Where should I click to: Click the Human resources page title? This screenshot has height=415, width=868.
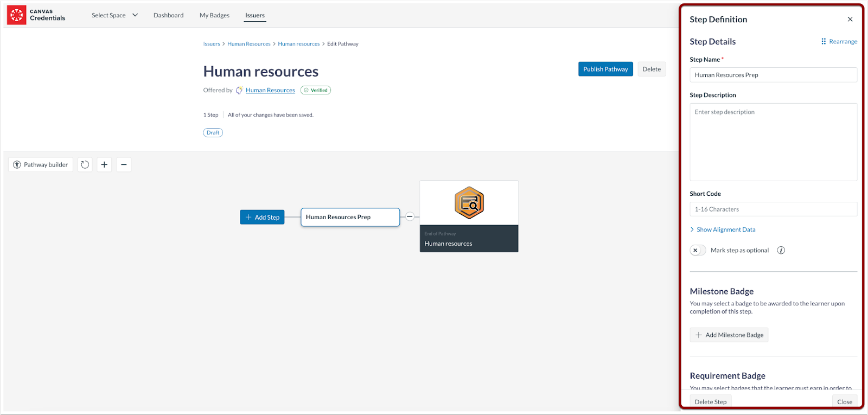(261, 72)
